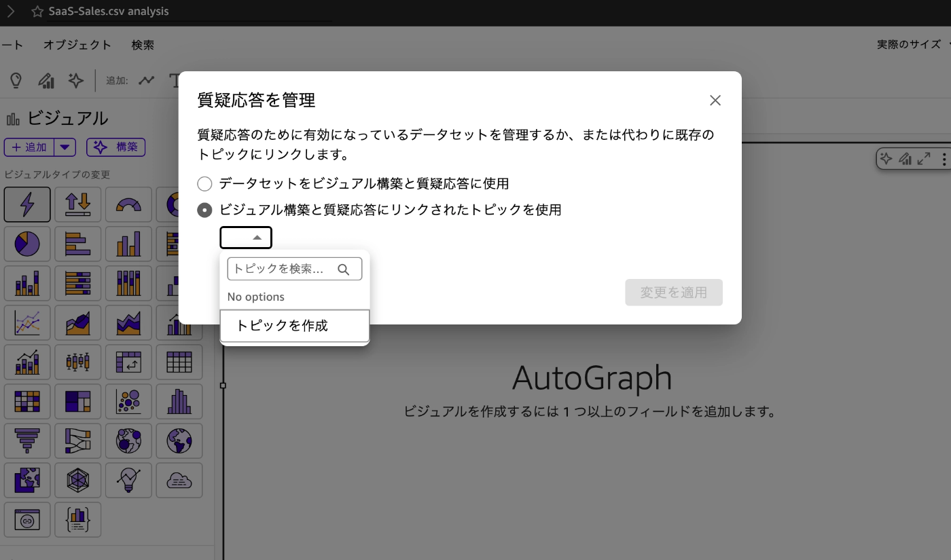
Task: Open the 追加 button's dropdown arrow
Action: pyautogui.click(x=65, y=147)
